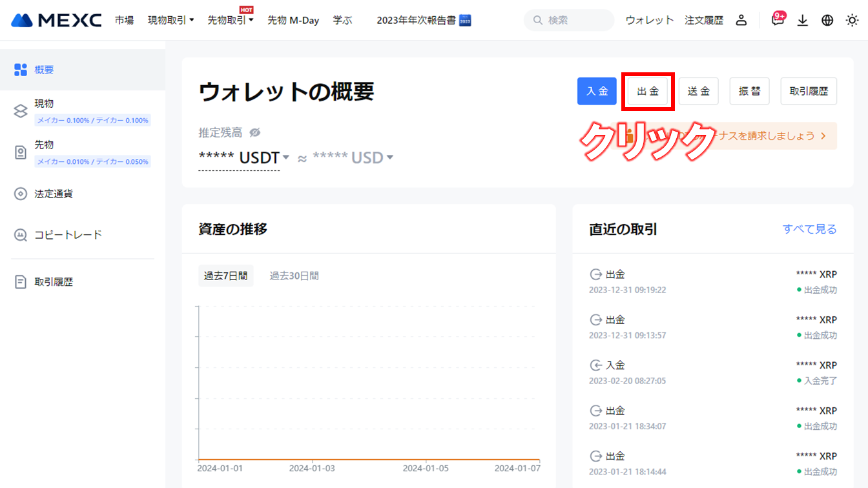Select 学ぶ in the top navigation
This screenshot has width=868, height=488.
pos(342,20)
